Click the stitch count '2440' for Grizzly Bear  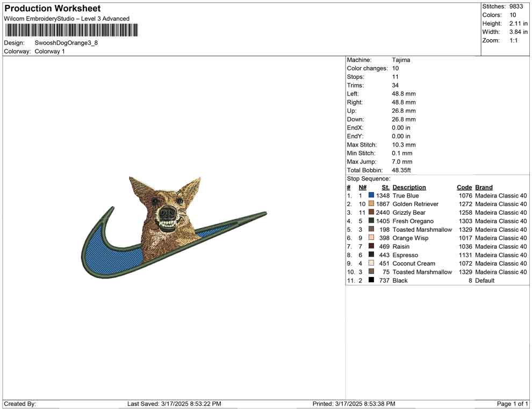[x=383, y=213]
